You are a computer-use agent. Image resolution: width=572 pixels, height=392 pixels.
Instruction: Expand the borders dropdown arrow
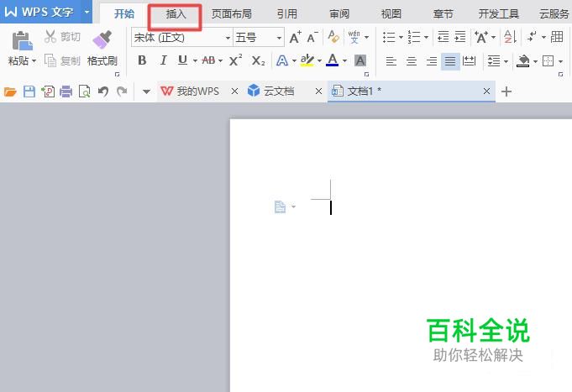(x=561, y=61)
